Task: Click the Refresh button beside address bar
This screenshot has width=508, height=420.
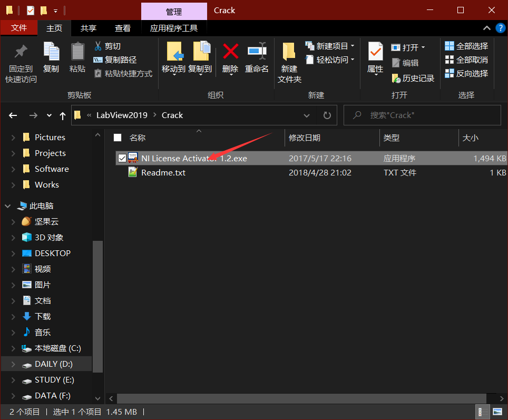Action: 327,115
